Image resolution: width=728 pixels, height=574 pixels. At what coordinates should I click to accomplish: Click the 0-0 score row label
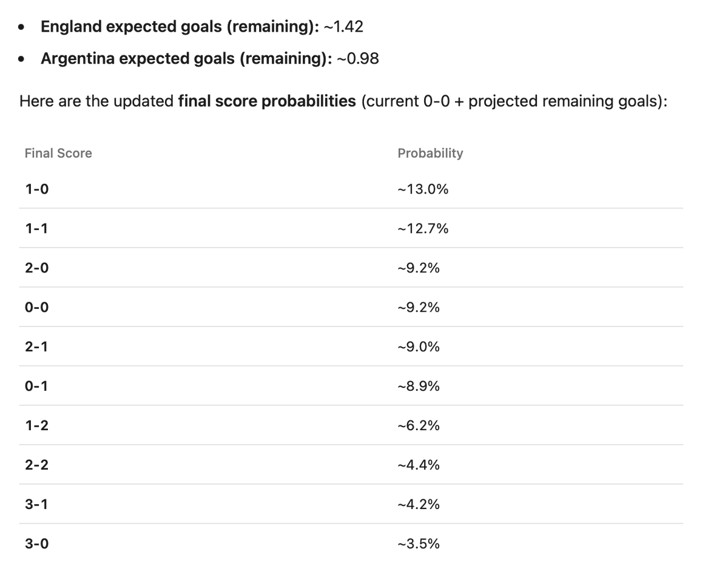(36, 308)
